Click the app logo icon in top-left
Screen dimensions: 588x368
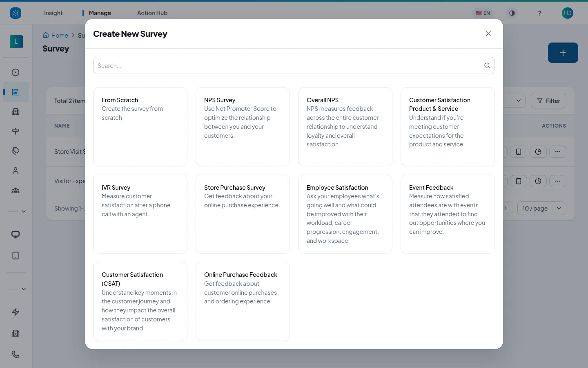click(16, 13)
